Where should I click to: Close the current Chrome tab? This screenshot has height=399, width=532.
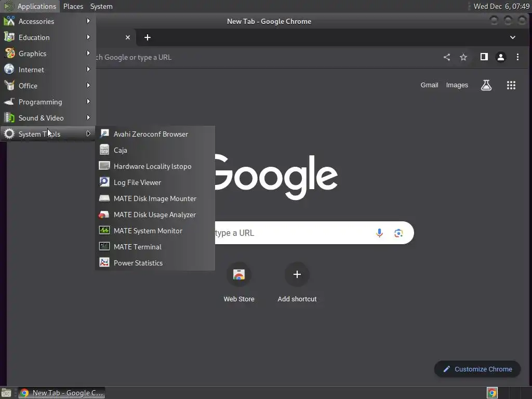(x=128, y=37)
